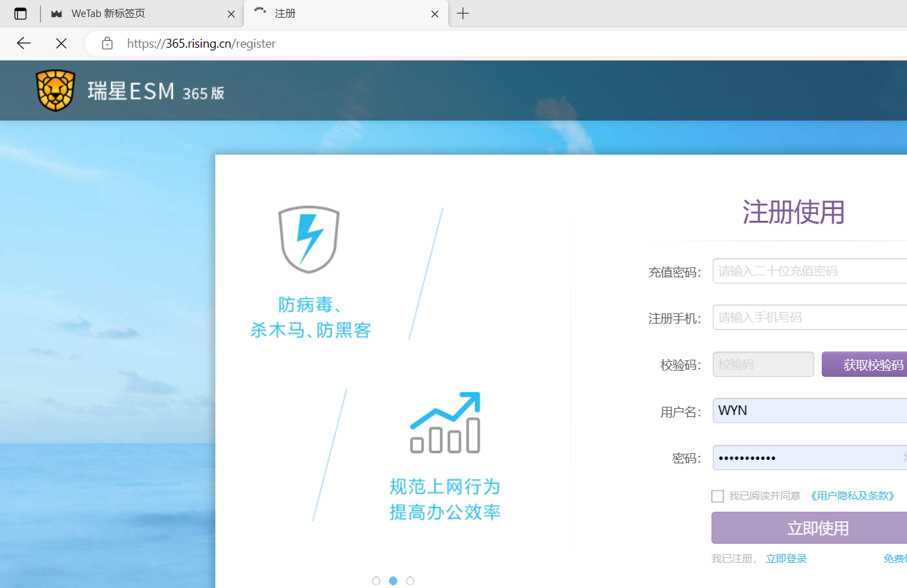
Task: Open a new browser tab
Action: click(x=463, y=14)
